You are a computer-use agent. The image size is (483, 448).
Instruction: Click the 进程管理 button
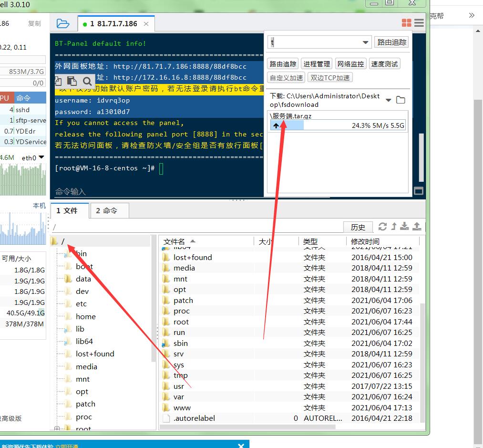click(x=317, y=64)
